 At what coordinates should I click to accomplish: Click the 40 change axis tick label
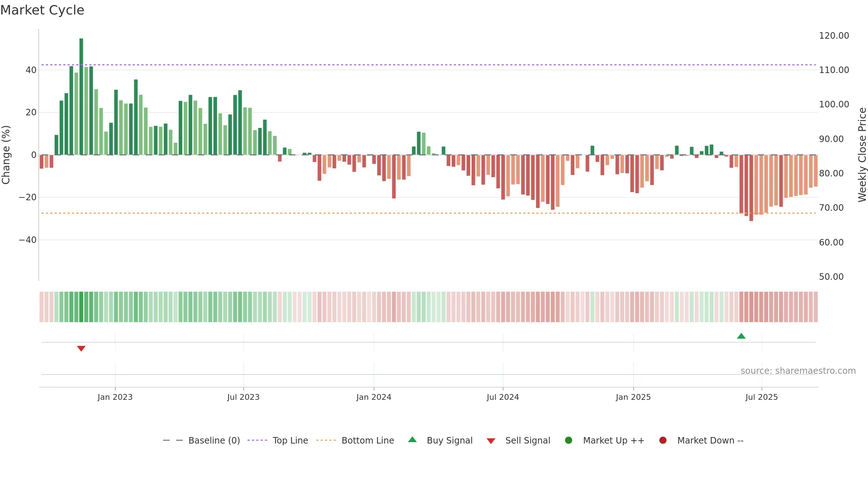pyautogui.click(x=31, y=70)
